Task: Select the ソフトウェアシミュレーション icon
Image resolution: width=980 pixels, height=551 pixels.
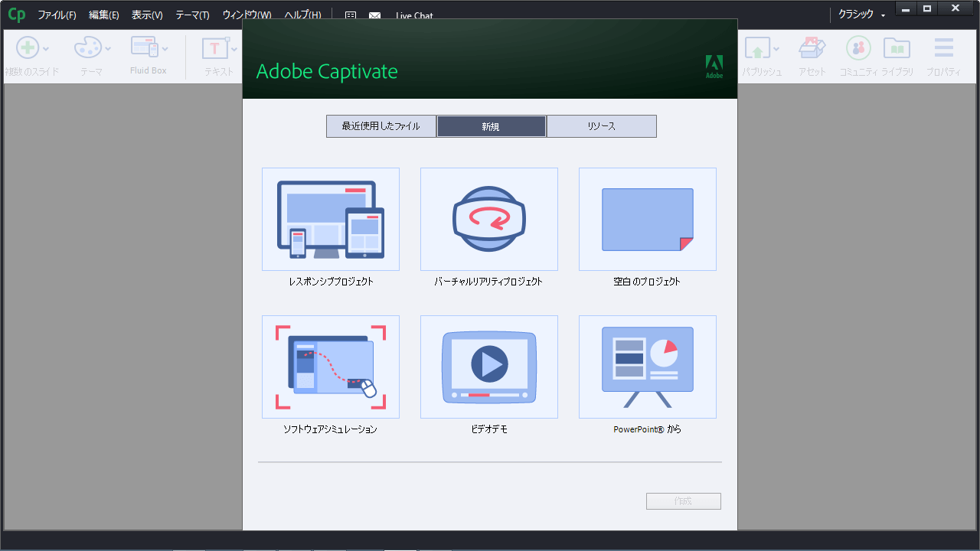Action: pos(331,367)
